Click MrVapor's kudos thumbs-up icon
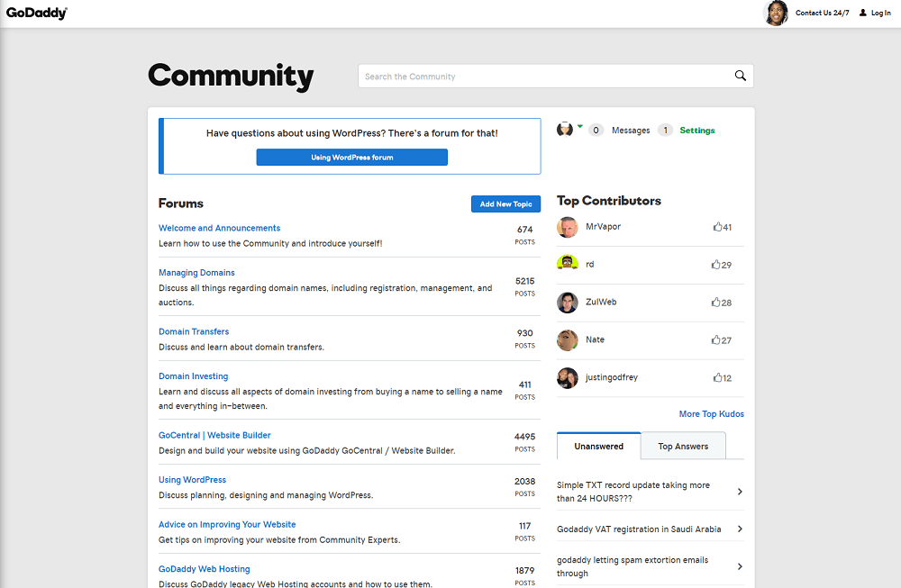 pyautogui.click(x=717, y=227)
